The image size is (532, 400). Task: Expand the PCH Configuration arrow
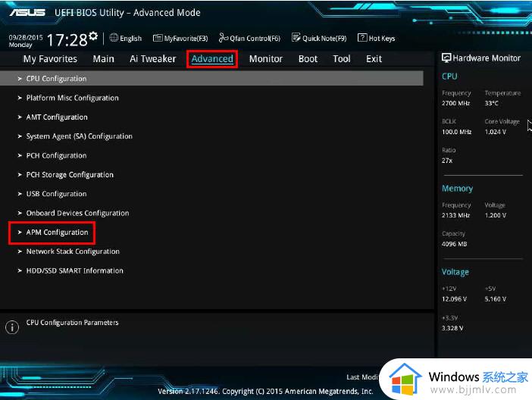20,156
